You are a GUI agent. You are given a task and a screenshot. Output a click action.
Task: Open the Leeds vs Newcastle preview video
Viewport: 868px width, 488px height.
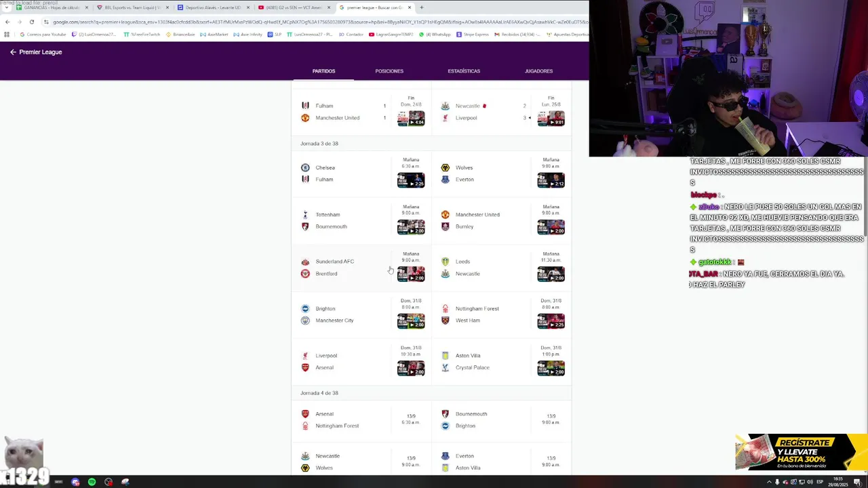(x=551, y=274)
